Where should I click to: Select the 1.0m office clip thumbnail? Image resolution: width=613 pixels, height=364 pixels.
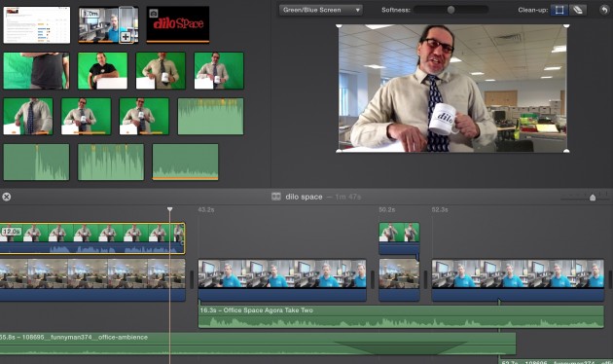point(108,24)
